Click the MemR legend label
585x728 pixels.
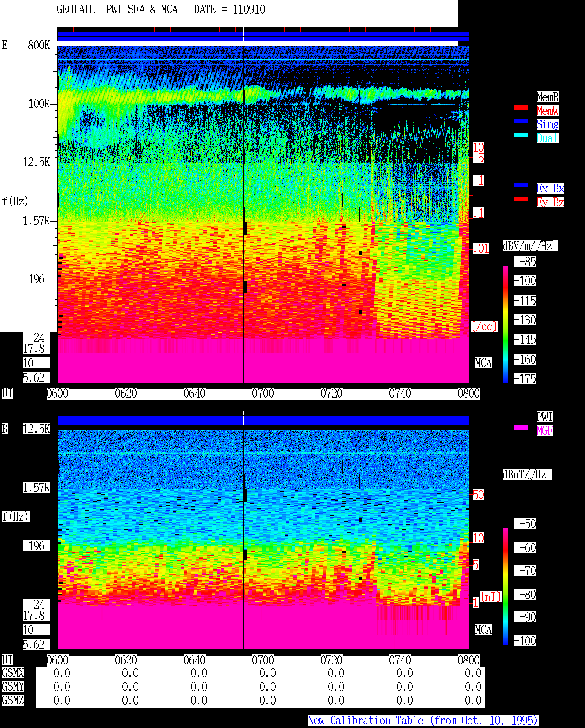coord(548,97)
